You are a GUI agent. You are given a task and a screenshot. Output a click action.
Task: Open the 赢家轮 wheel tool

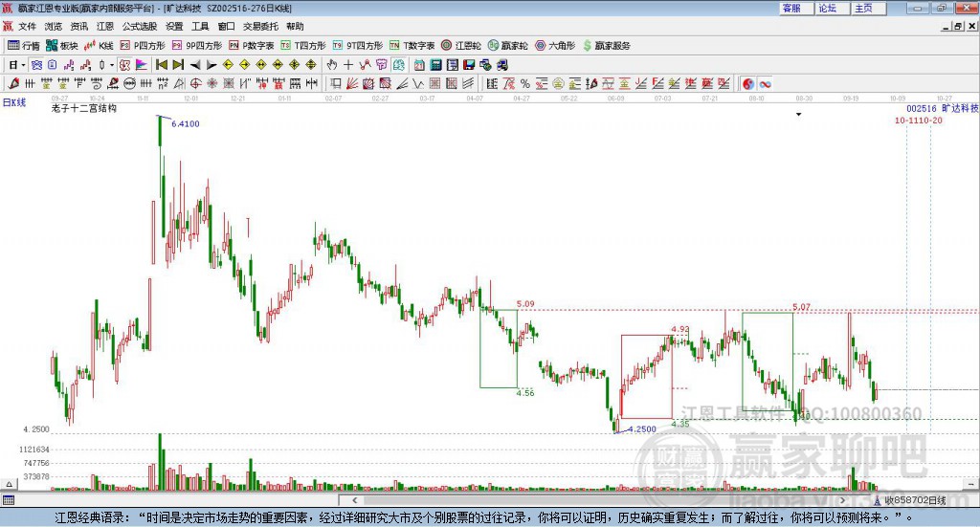(x=508, y=46)
